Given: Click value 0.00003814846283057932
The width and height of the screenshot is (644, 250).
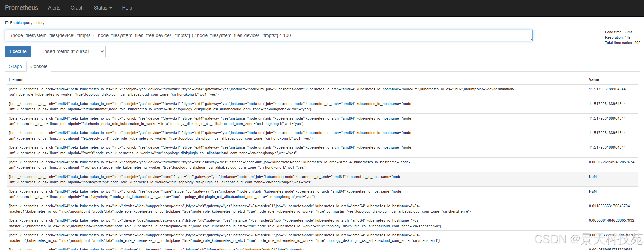Looking at the screenshot, I should pyautogui.click(x=611, y=220).
